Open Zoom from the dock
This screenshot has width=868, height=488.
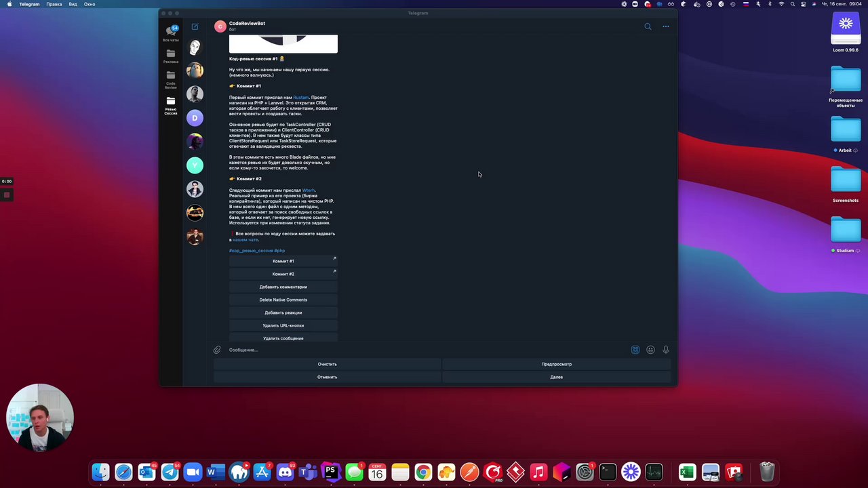click(193, 472)
